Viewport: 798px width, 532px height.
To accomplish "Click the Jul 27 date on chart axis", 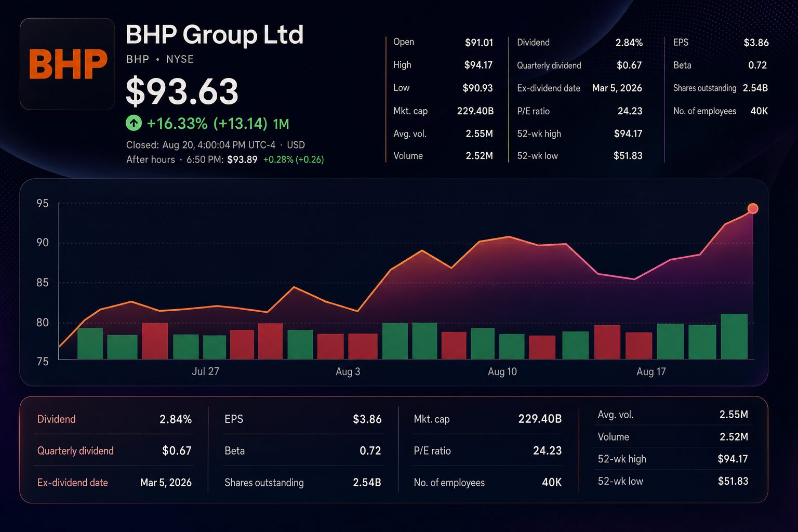I will [x=205, y=371].
